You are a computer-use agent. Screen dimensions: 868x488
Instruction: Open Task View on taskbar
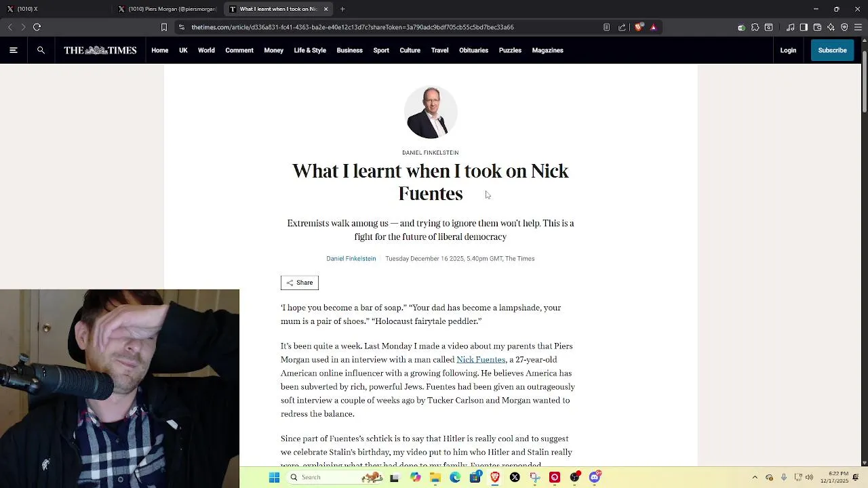(x=394, y=477)
